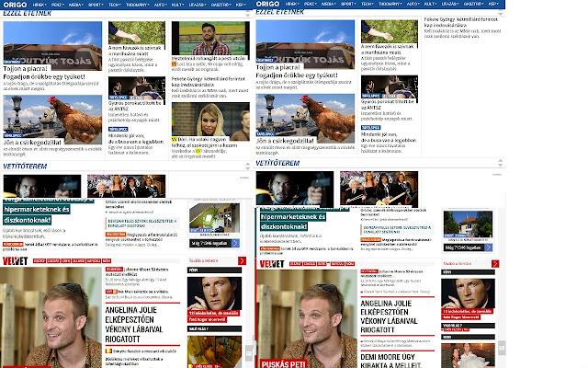
Task: Click the ORIGO logo in right page
Action: tap(271, 5)
